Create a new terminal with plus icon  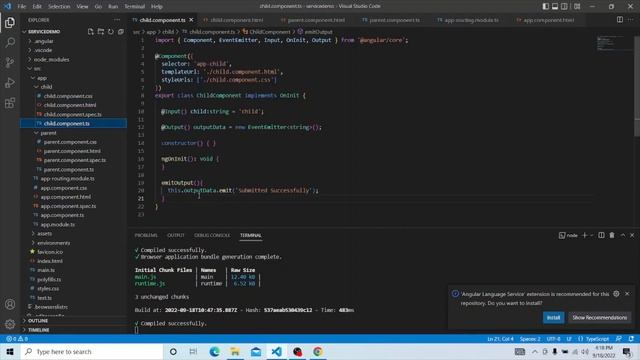pos(584,235)
